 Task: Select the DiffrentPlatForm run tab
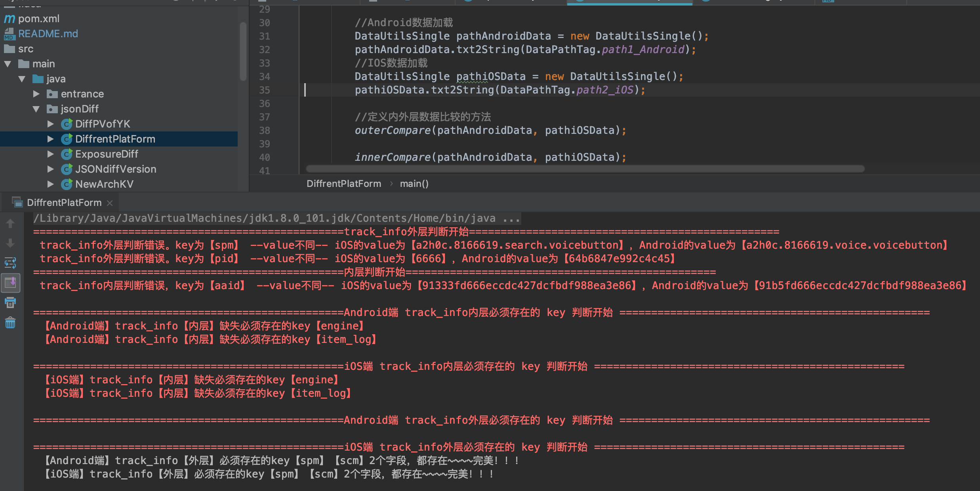point(63,203)
